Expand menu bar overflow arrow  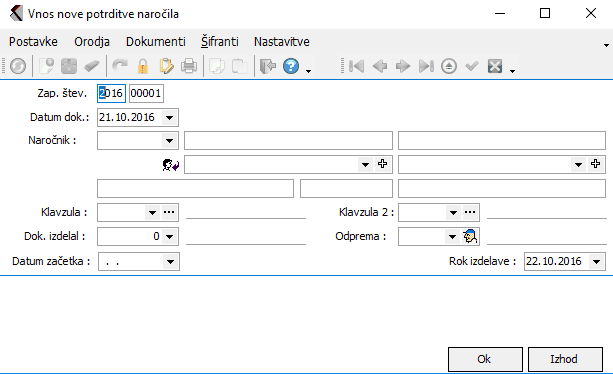pyautogui.click(x=606, y=45)
